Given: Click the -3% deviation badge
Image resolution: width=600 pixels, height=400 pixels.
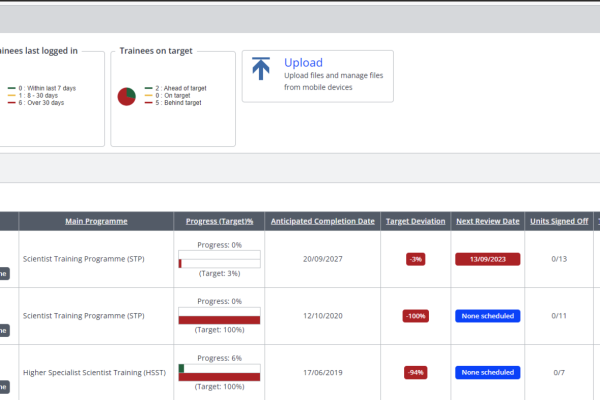Looking at the screenshot, I should tap(416, 259).
